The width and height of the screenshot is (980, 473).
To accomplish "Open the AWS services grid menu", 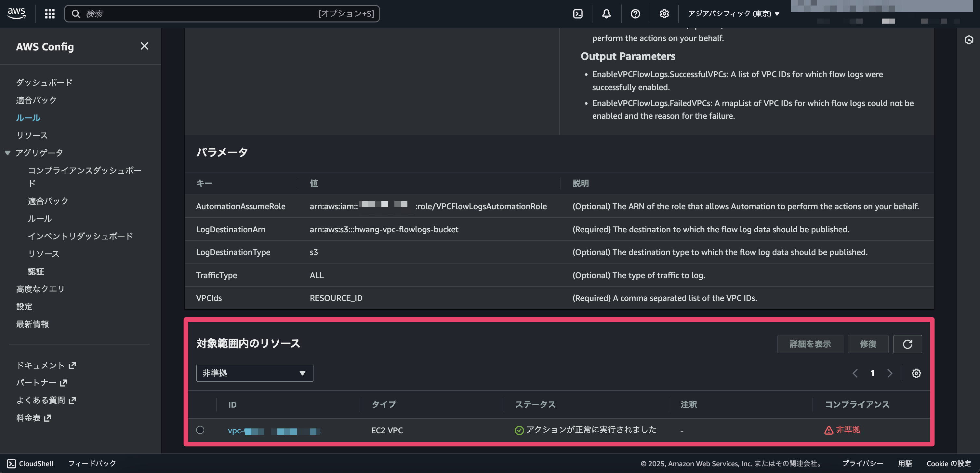I will (50, 14).
